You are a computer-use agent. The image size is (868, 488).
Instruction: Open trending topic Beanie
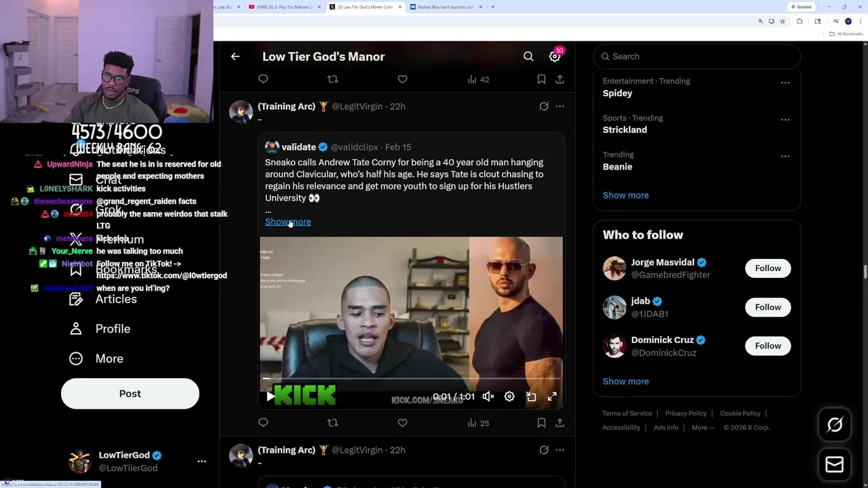click(x=617, y=167)
